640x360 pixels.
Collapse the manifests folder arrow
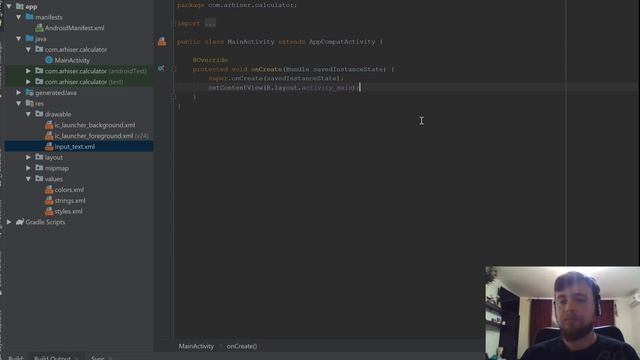click(x=18, y=17)
